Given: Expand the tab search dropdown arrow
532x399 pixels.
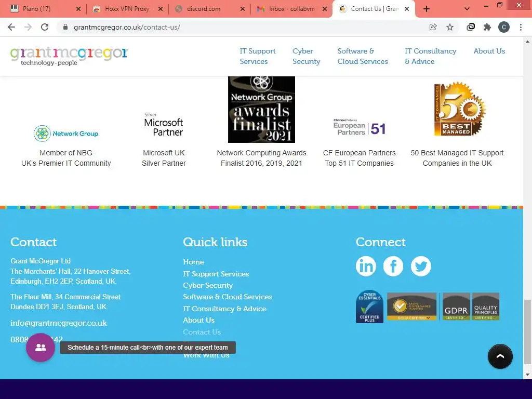Looking at the screenshot, I should pos(467,9).
